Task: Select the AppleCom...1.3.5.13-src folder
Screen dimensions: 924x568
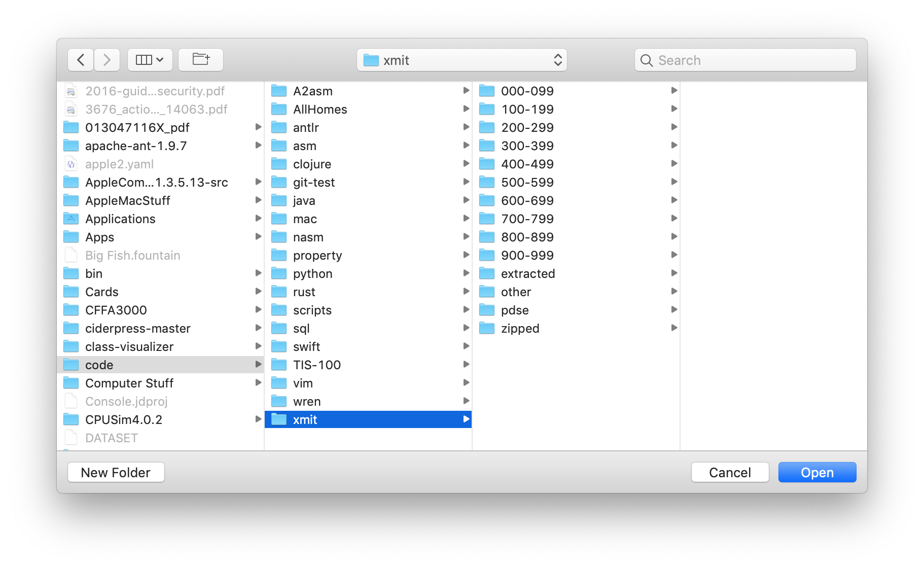Action: click(160, 182)
